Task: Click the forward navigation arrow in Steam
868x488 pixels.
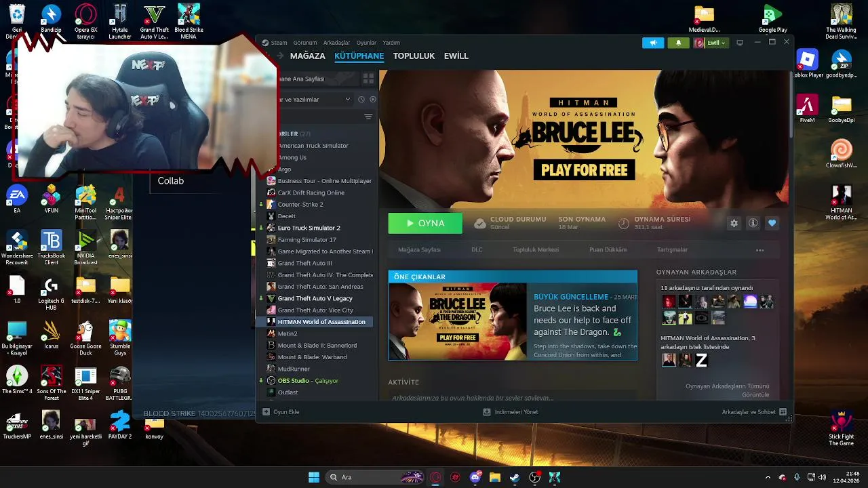Action: 280,56
